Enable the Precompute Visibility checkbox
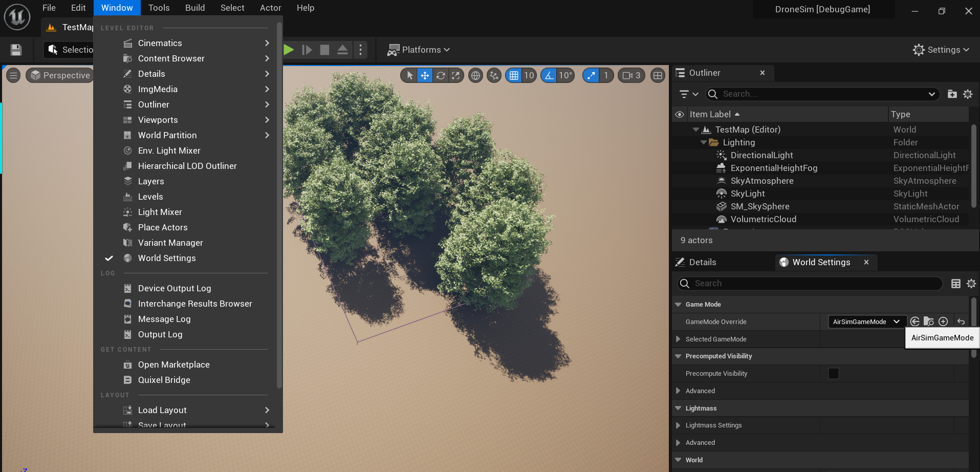 (833, 374)
